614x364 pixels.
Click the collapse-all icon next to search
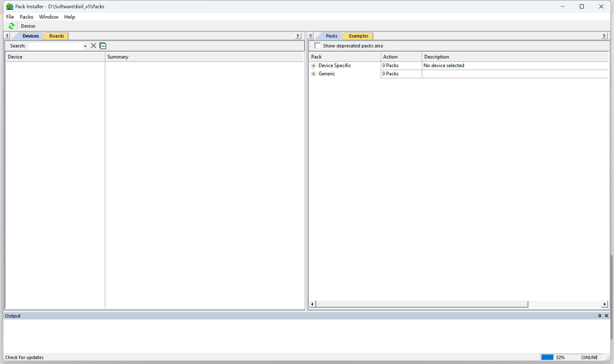(x=103, y=46)
